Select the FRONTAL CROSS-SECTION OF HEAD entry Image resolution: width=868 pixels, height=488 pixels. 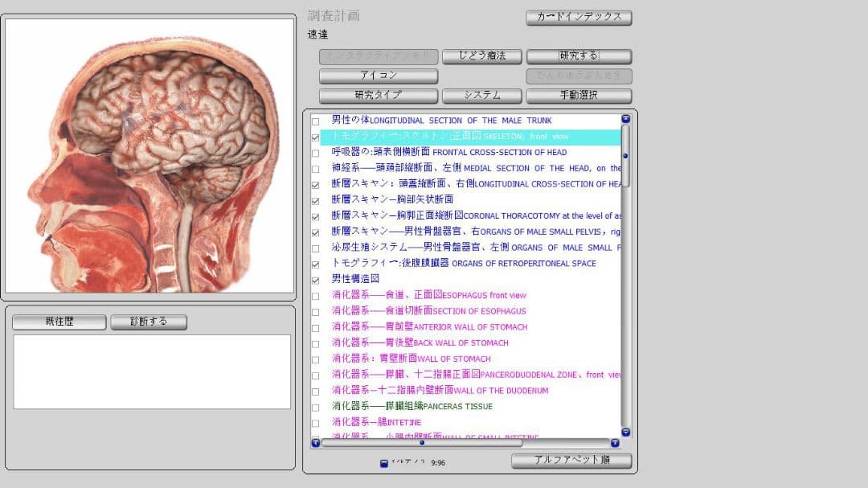click(x=442, y=152)
